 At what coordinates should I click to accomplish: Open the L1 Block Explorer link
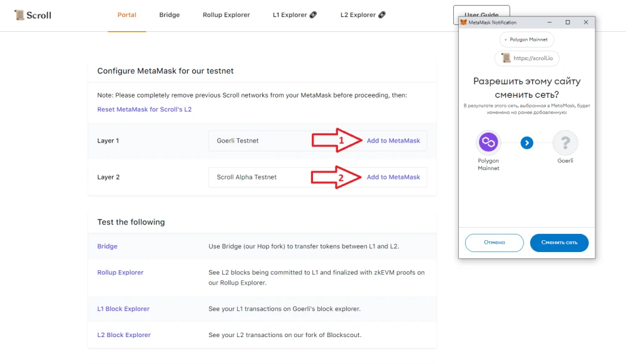point(123,308)
